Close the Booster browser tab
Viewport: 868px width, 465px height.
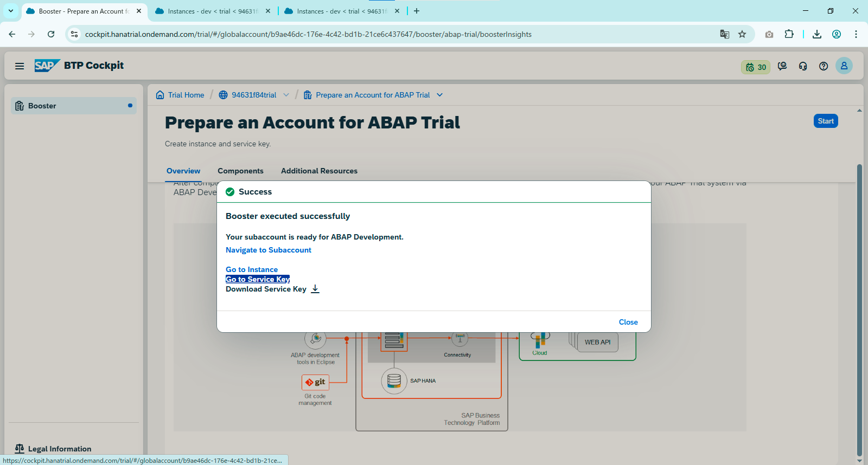(139, 11)
